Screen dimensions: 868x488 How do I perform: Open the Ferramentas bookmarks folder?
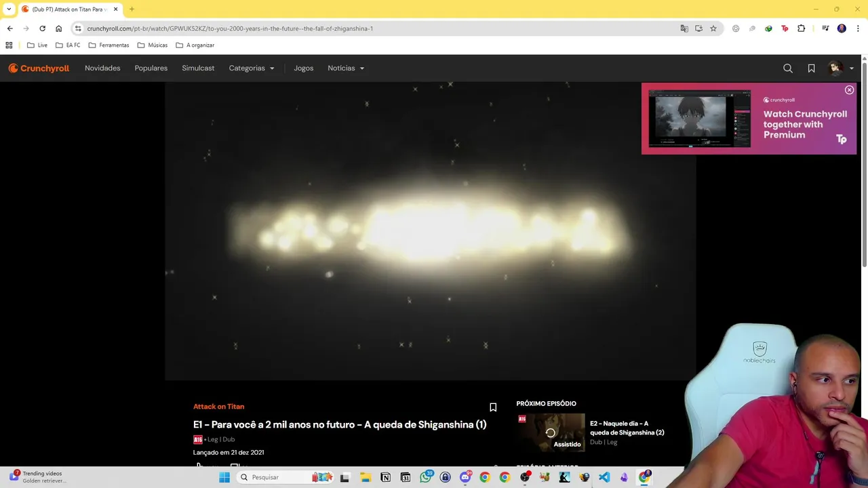[x=108, y=45]
